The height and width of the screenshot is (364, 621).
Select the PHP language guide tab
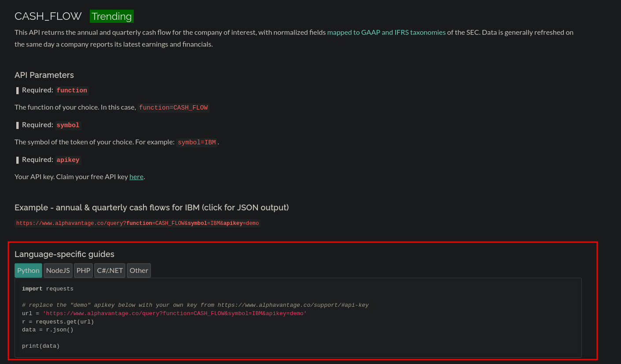point(83,270)
